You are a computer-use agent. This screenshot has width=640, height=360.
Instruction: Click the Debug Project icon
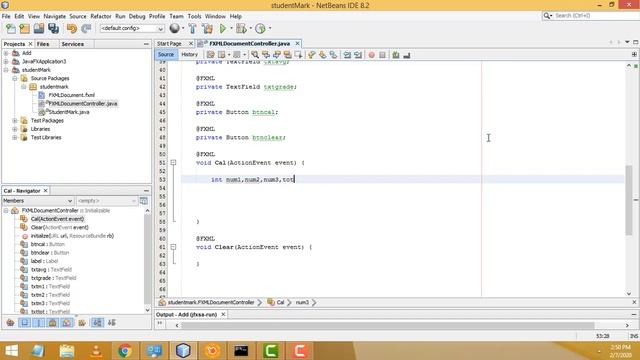tap(241, 28)
